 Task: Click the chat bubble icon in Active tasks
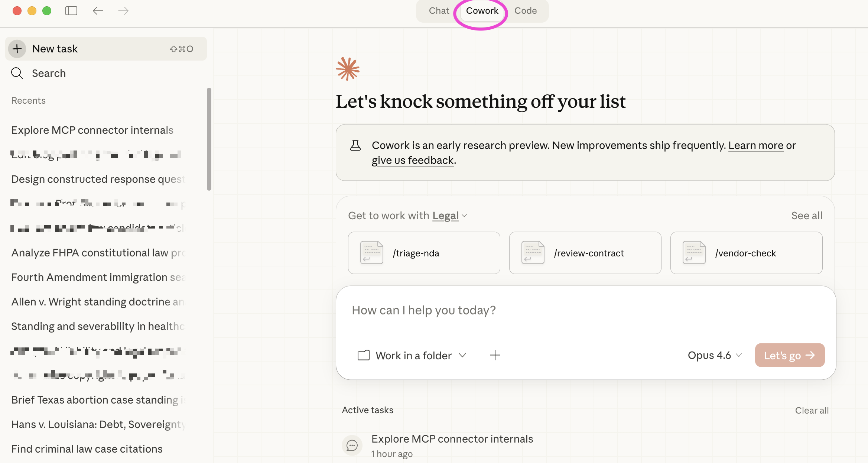[352, 445]
